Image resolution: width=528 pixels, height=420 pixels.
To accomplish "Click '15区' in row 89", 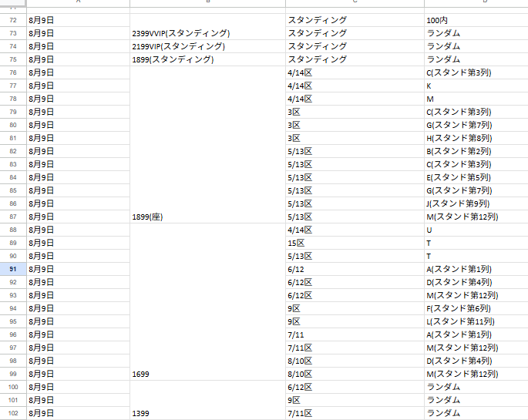I will (355, 243).
